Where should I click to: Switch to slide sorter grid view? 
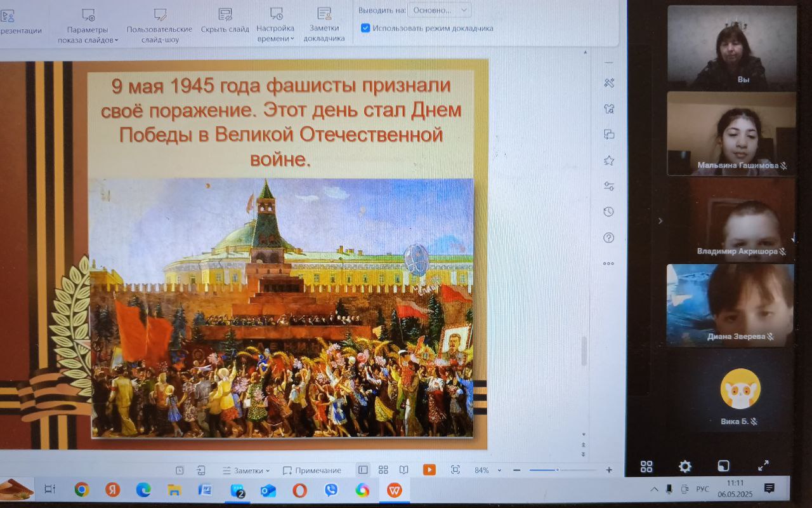[x=383, y=470]
